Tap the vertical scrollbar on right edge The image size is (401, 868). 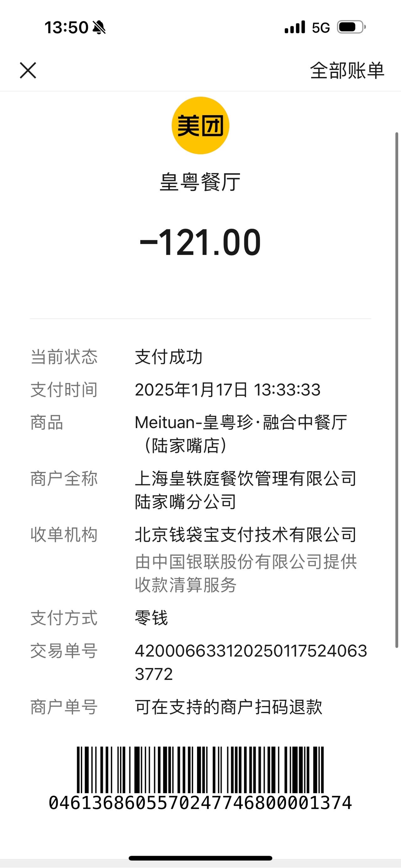pyautogui.click(x=397, y=390)
